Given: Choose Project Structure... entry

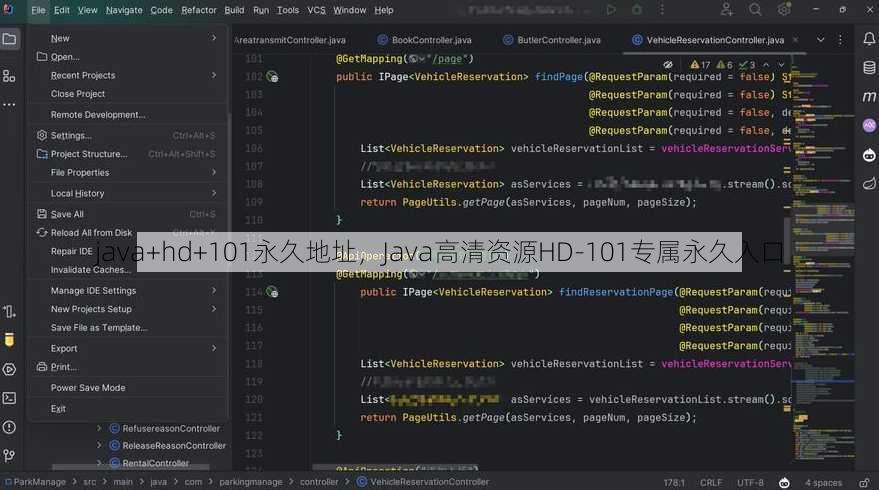Looking at the screenshot, I should [89, 154].
